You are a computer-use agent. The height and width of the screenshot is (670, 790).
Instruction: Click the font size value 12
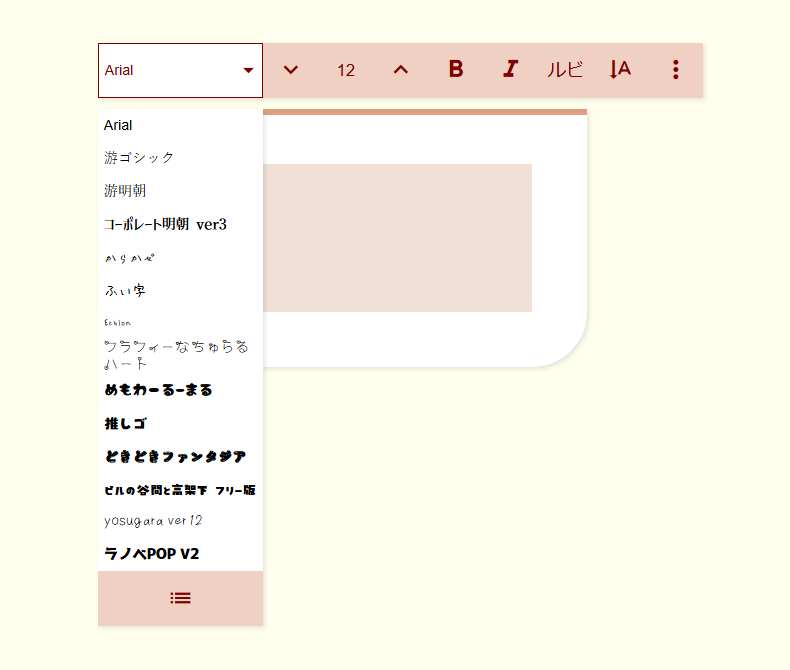coord(346,70)
